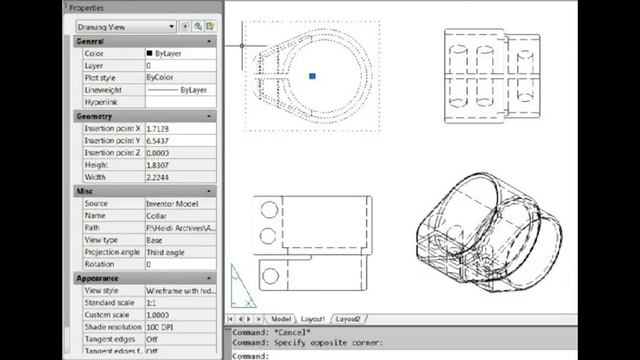
Task: Click the Name value Collar
Action: pyautogui.click(x=181, y=216)
